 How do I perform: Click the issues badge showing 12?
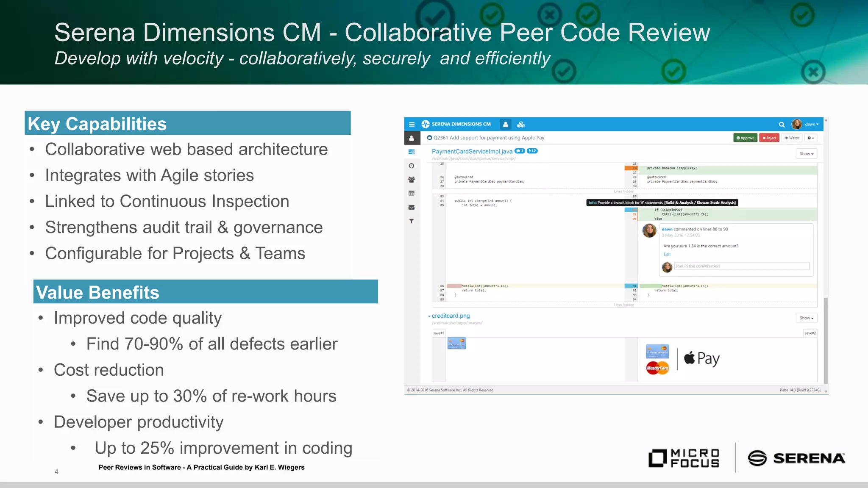click(x=532, y=151)
